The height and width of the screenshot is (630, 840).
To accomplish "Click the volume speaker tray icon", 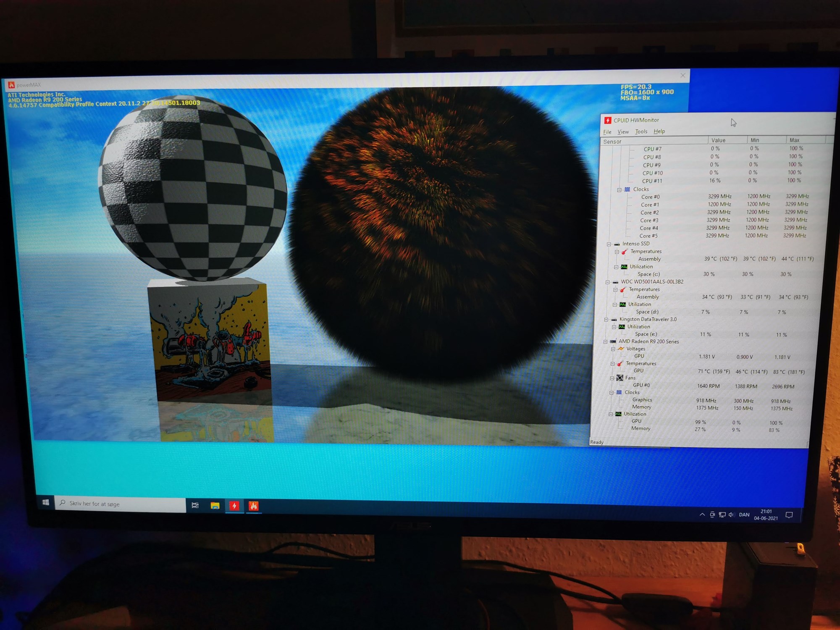I will (731, 514).
